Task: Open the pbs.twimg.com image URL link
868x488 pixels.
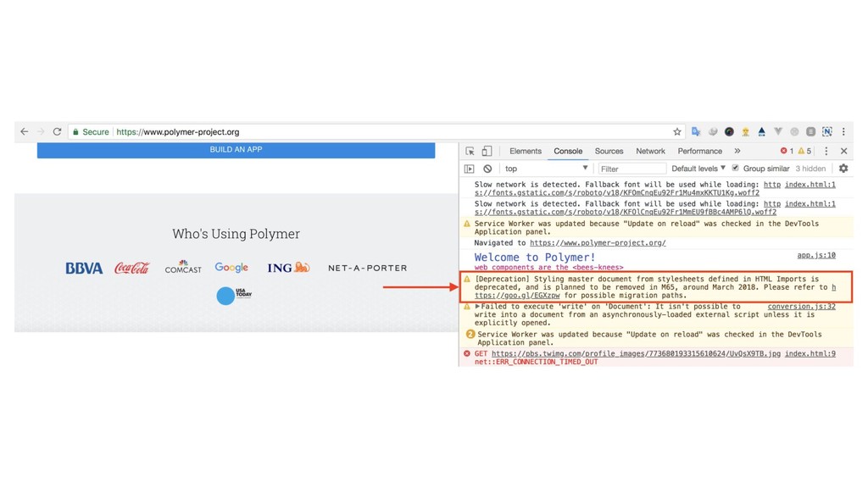Action: coord(636,353)
